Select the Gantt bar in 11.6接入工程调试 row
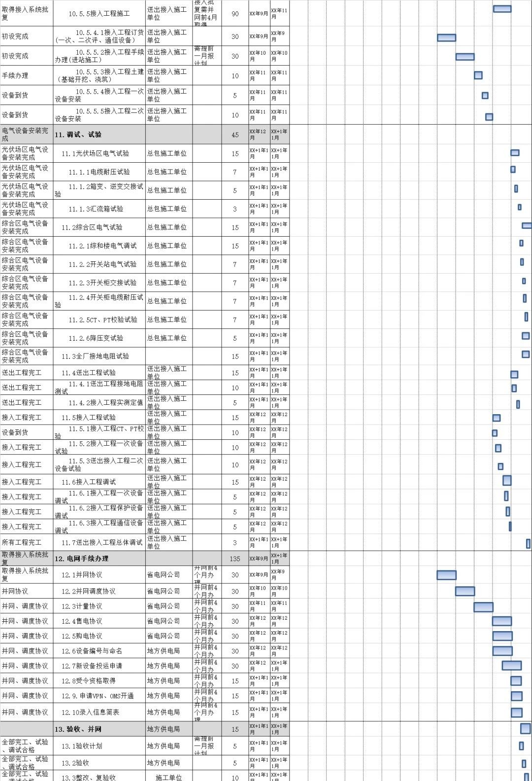This screenshot has height=781, width=532. (507, 480)
